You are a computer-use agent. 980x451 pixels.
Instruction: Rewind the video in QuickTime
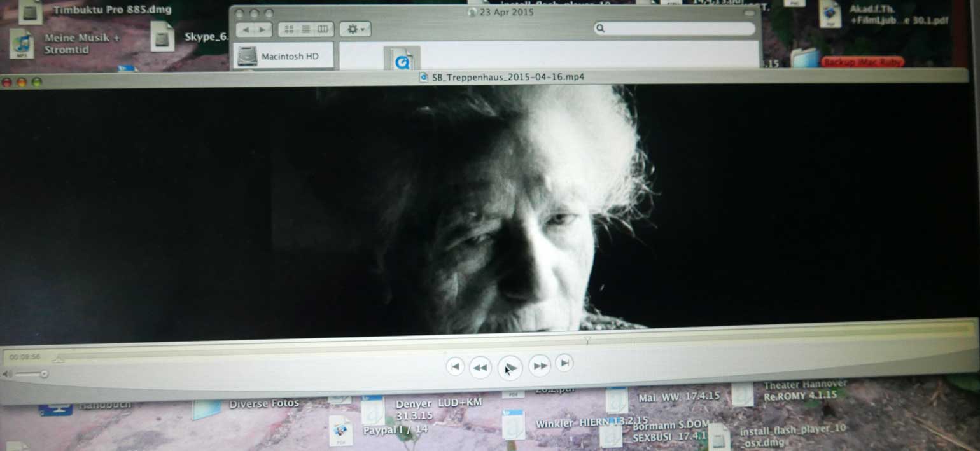480,367
